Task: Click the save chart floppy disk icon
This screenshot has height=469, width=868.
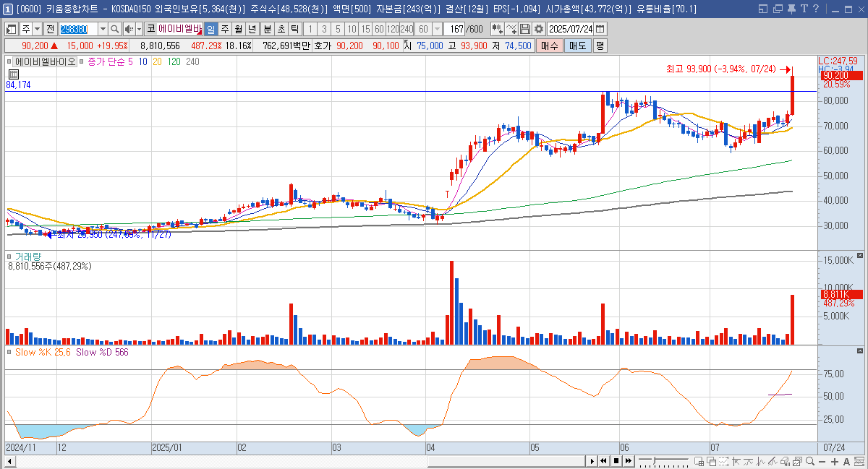Action: (x=524, y=29)
